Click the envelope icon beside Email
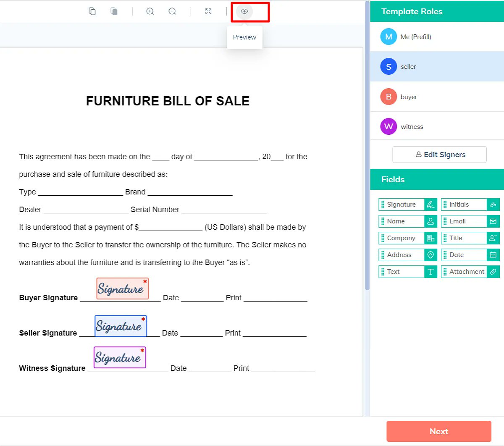The image size is (504, 446). (x=493, y=221)
